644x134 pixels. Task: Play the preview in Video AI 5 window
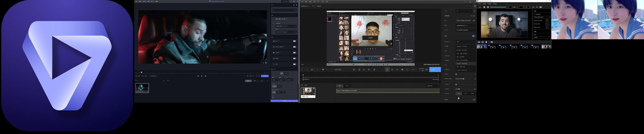pyautogui.click(x=364, y=70)
